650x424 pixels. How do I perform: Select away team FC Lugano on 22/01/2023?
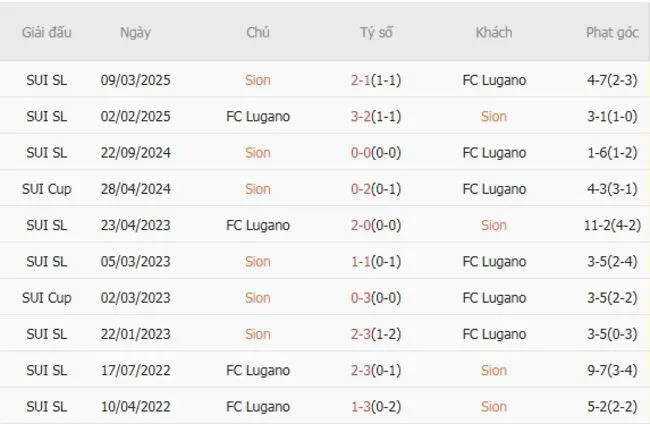(x=493, y=334)
